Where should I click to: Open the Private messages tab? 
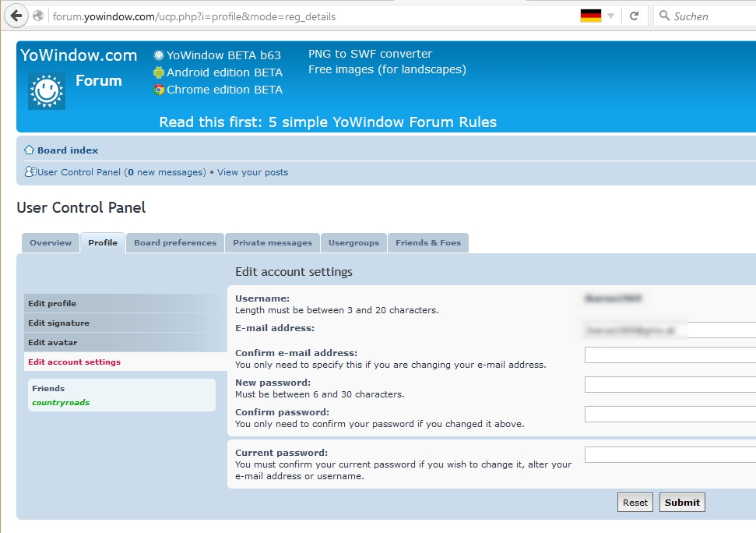pyautogui.click(x=273, y=243)
